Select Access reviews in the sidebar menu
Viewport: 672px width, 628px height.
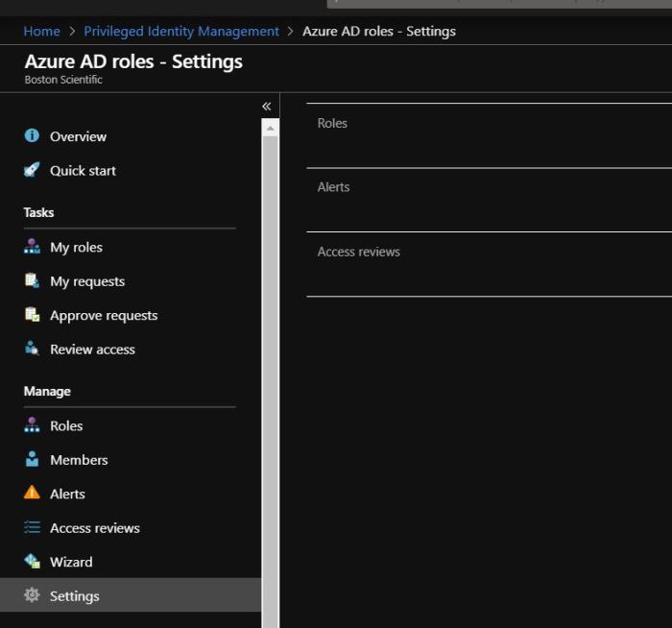(x=94, y=528)
